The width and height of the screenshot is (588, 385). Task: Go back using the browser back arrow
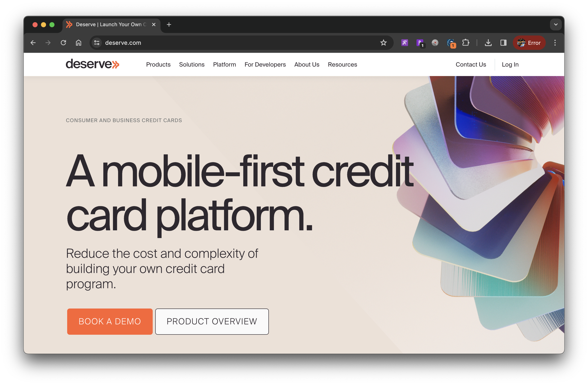tap(33, 43)
